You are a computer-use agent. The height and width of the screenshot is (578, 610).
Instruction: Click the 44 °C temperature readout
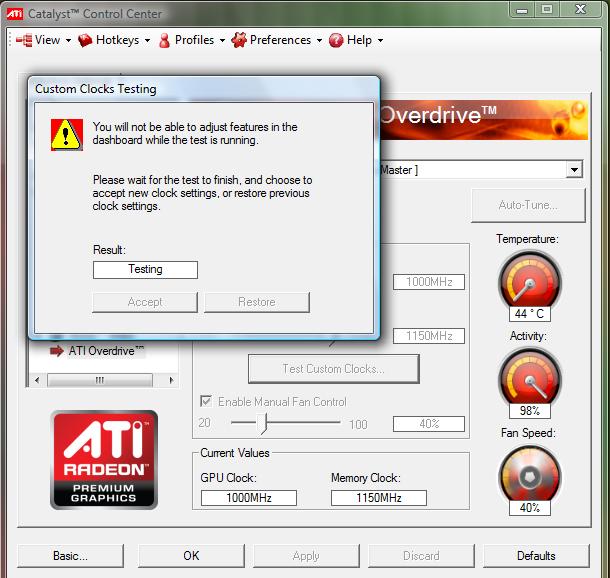[529, 314]
